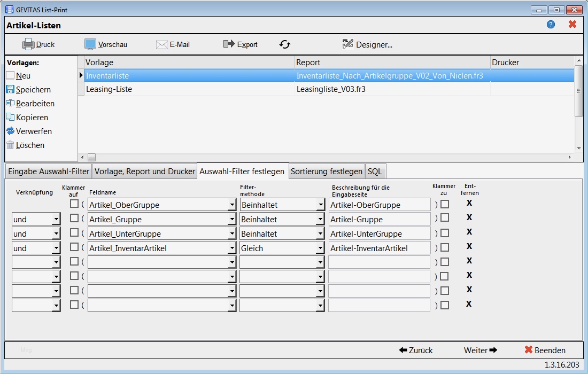Screen dimensions: 588x374
Task: Remove the Artikel_UnterGruppe filter row with X
Action: (469, 231)
